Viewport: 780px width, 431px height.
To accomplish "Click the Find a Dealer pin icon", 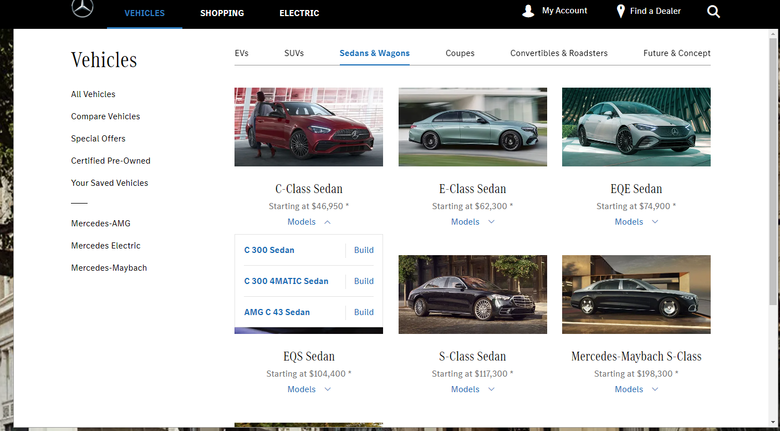I will [x=620, y=11].
